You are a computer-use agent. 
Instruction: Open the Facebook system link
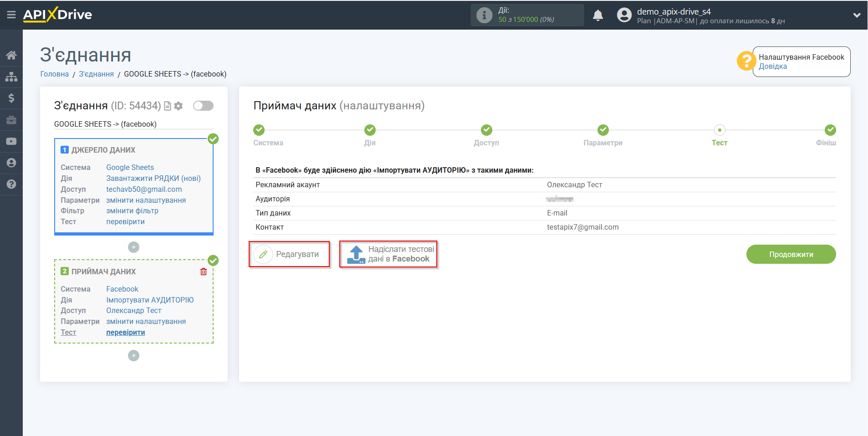122,289
